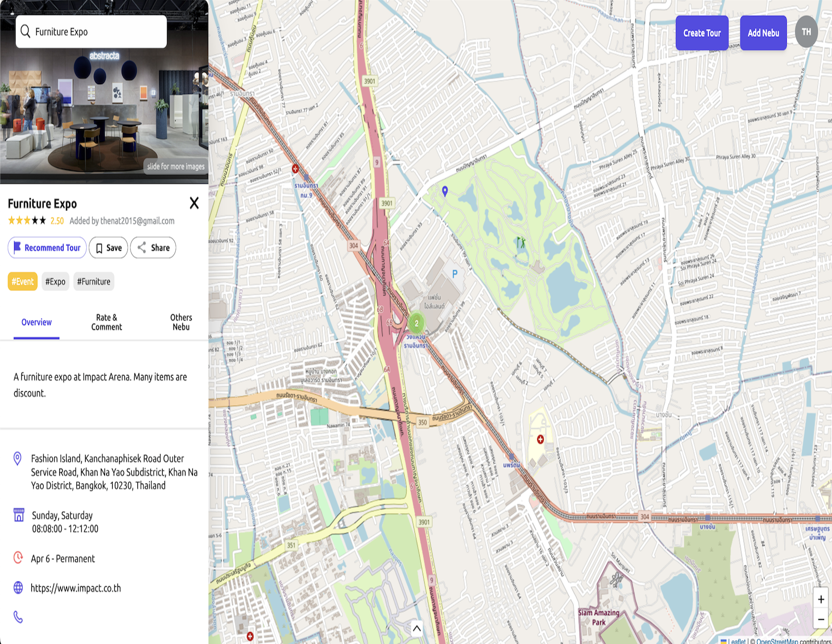Open the Others Nebu tab
This screenshot has width=832, height=644.
point(180,322)
